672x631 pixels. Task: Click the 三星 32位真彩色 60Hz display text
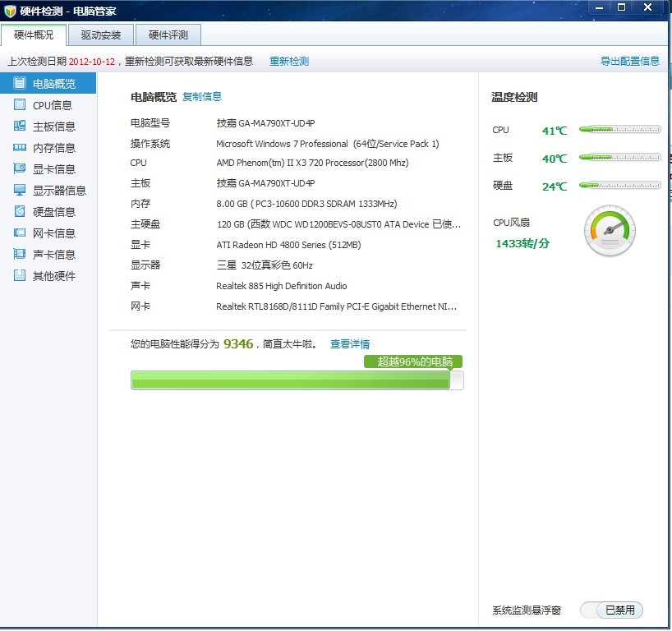click(265, 265)
